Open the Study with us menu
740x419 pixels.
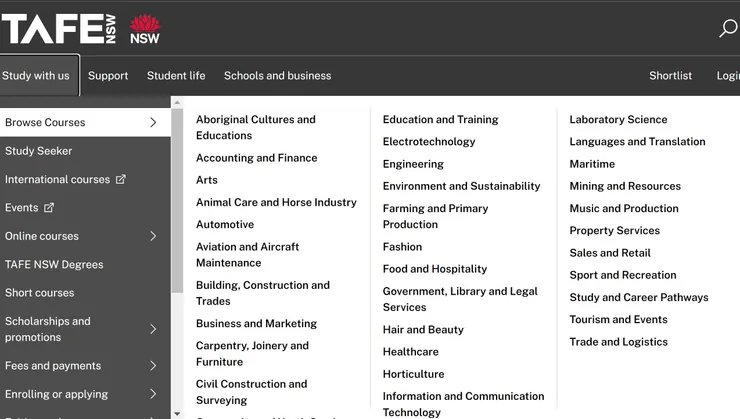pyautogui.click(x=36, y=76)
